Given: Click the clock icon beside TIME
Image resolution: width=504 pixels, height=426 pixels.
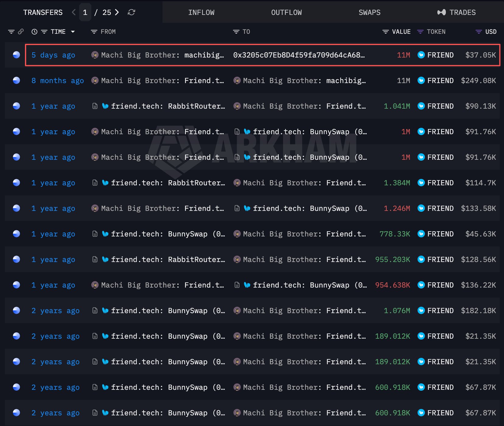Looking at the screenshot, I should 34,32.
